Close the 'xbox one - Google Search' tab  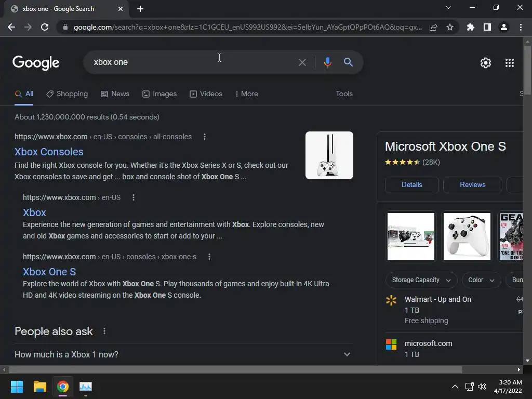pyautogui.click(x=121, y=9)
